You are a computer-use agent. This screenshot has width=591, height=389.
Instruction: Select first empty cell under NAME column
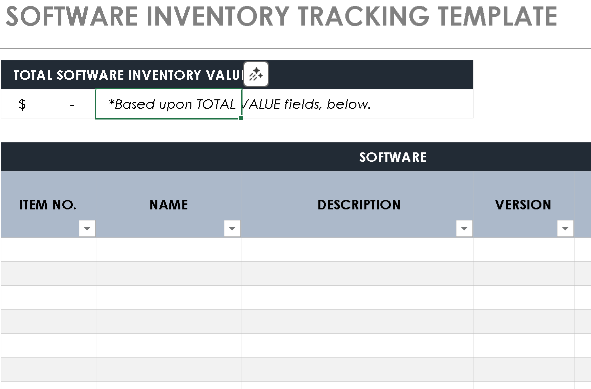tap(168, 250)
